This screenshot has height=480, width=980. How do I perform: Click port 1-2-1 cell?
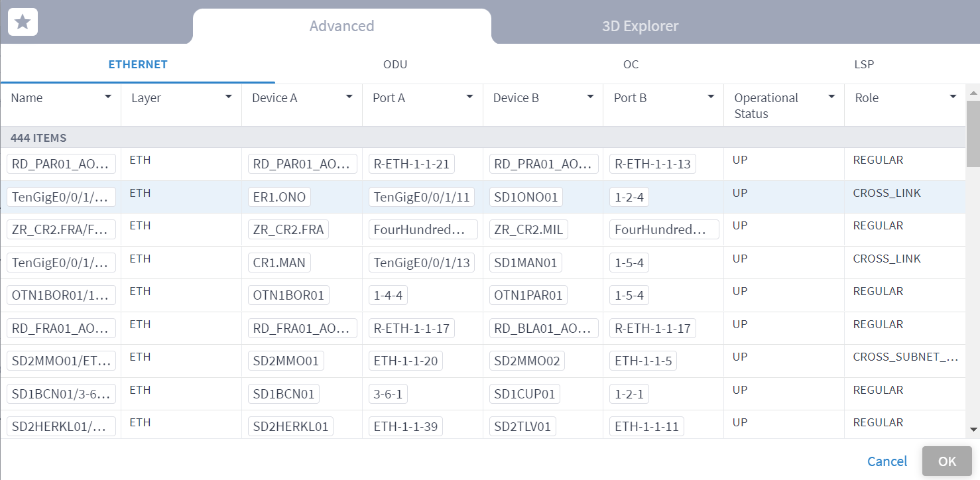pos(629,394)
